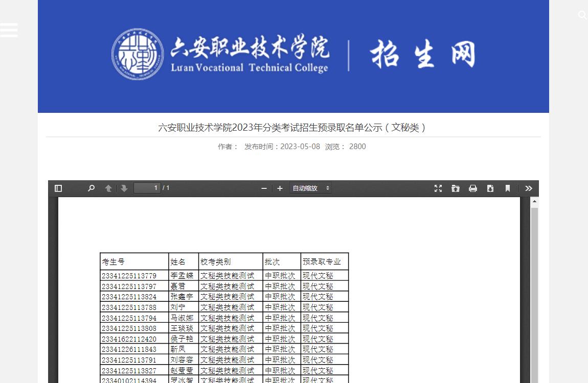The width and height of the screenshot is (588, 383).
Task: Click the 考生号 column header
Action: pos(113,261)
